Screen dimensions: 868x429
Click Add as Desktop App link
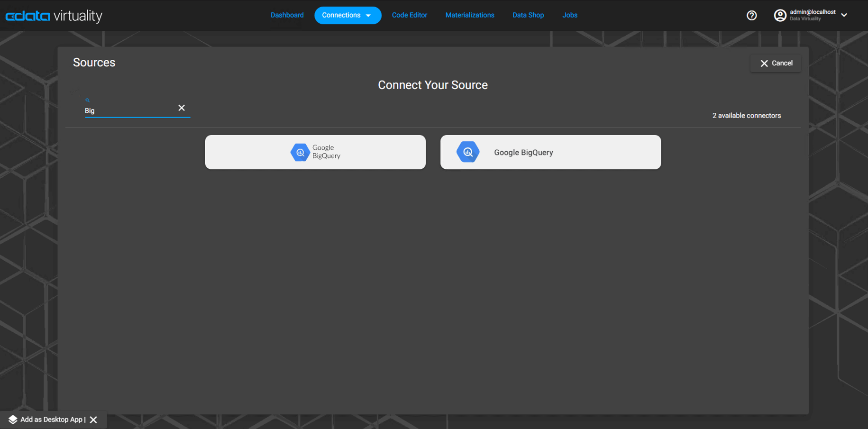click(52, 420)
